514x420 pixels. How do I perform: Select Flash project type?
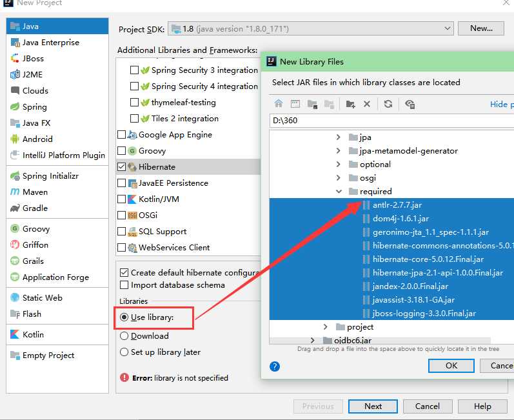(57, 314)
